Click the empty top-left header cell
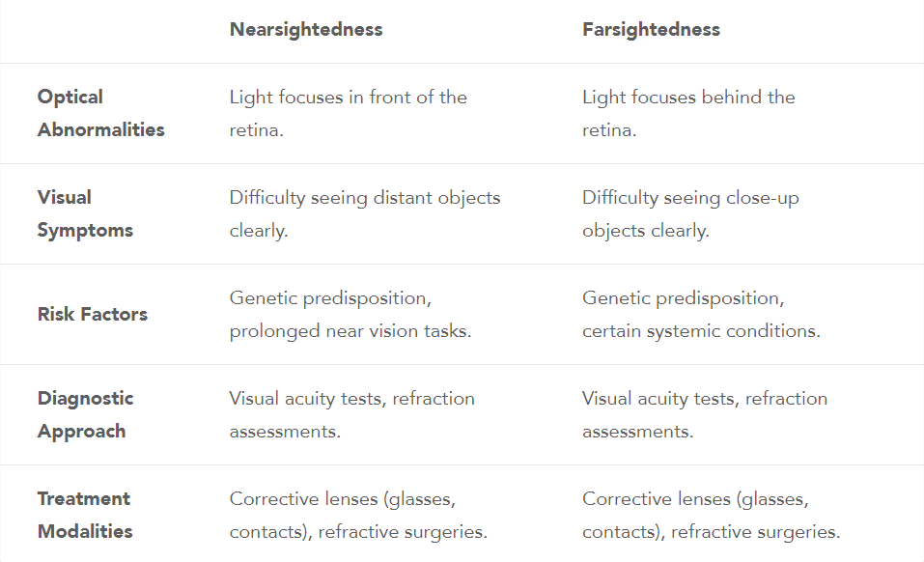This screenshot has width=924, height=562. [106, 31]
